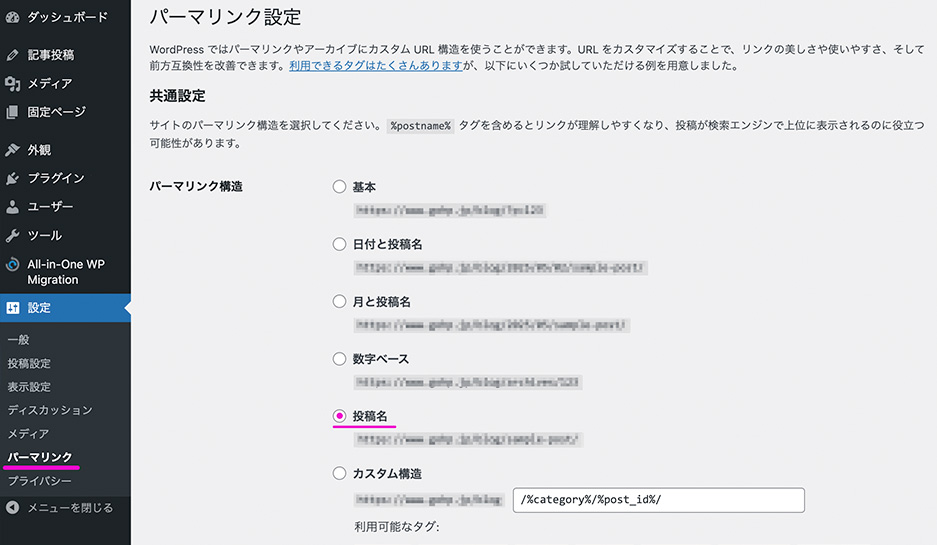Select the カスタム構造 radio button
Image resolution: width=937 pixels, height=545 pixels.
tap(340, 473)
